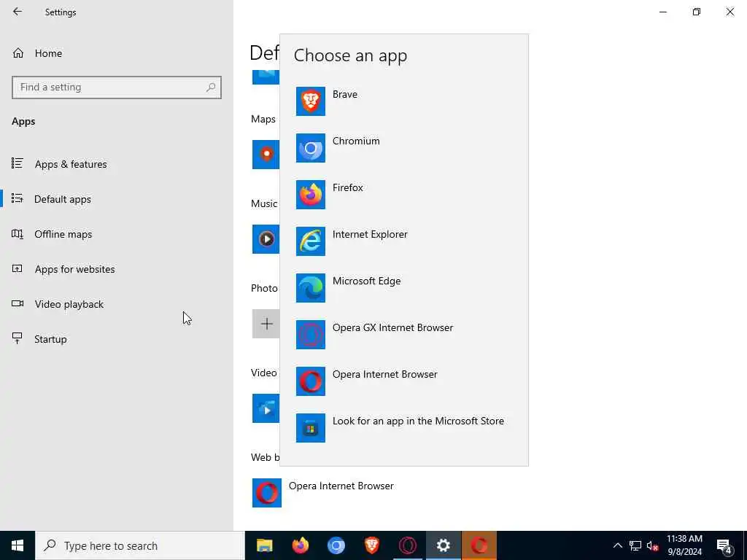Image resolution: width=747 pixels, height=560 pixels.
Task: Open File Explorer from the taskbar
Action: (x=264, y=545)
